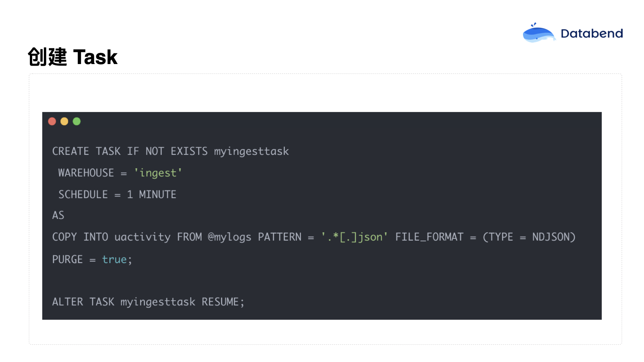Click the '.*[.]json' pattern string
The height and width of the screenshot is (362, 644).
[x=354, y=237]
